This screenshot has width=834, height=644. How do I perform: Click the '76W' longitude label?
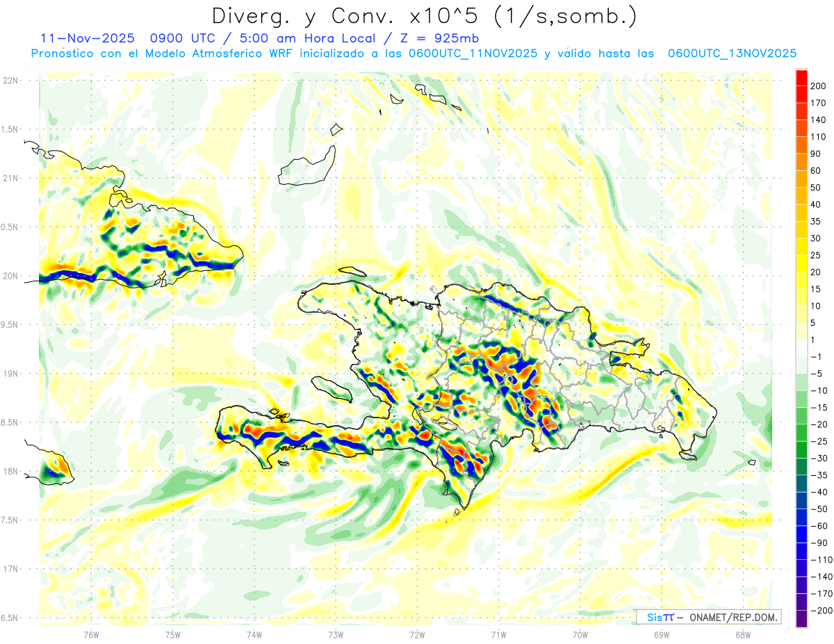tap(91, 634)
